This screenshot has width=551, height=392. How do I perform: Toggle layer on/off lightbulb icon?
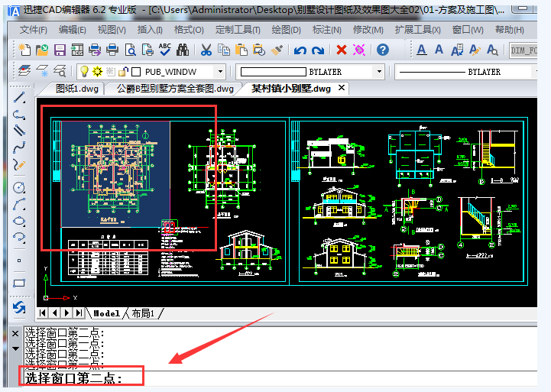(84, 72)
